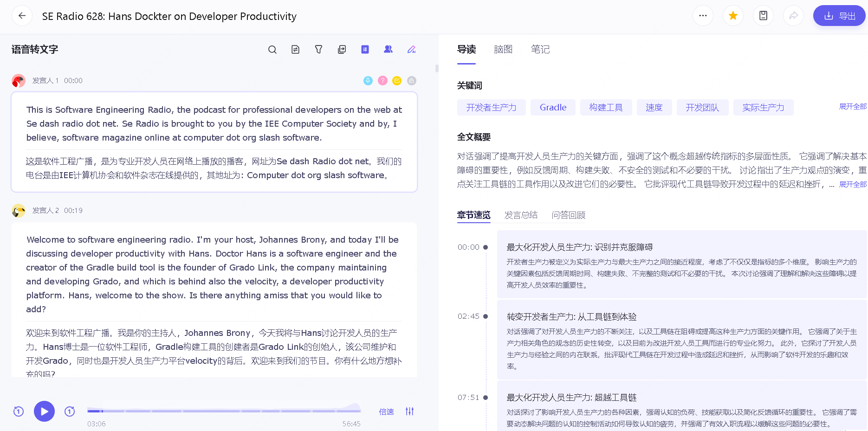Mark the paragraph with yellow to-do icon

point(397,81)
